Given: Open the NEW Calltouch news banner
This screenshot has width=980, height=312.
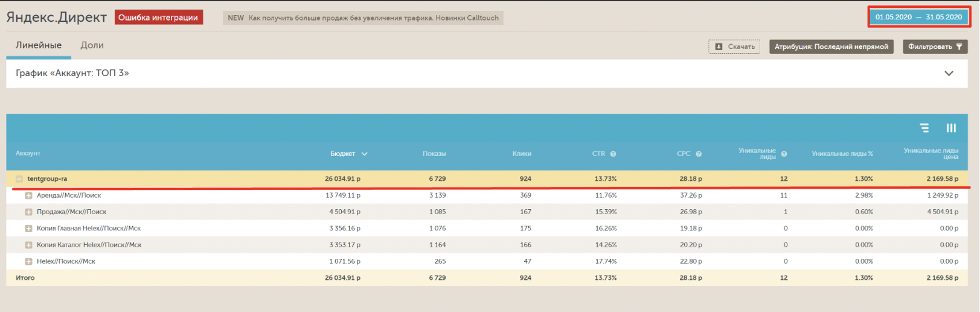Looking at the screenshot, I should (x=363, y=18).
